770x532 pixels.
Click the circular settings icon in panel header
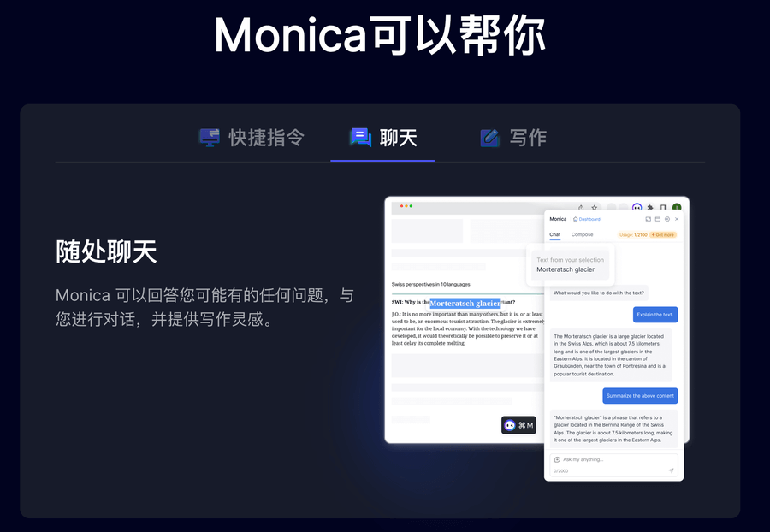point(667,219)
